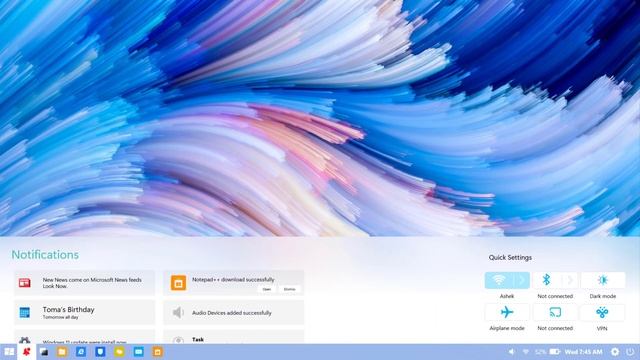Open the black-and-white app on the taskbar
Image resolution: width=640 pixels, height=360 pixels.
tap(44, 352)
